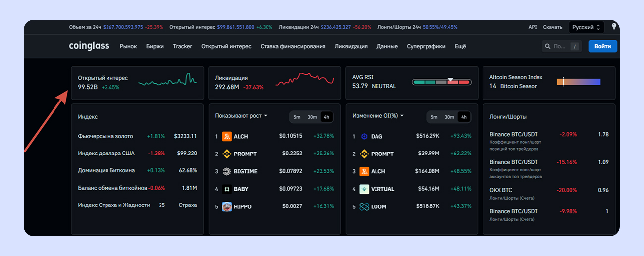Click Binance BTC/USDT row showing -9.98%
The height and width of the screenshot is (256, 644).
click(x=549, y=215)
